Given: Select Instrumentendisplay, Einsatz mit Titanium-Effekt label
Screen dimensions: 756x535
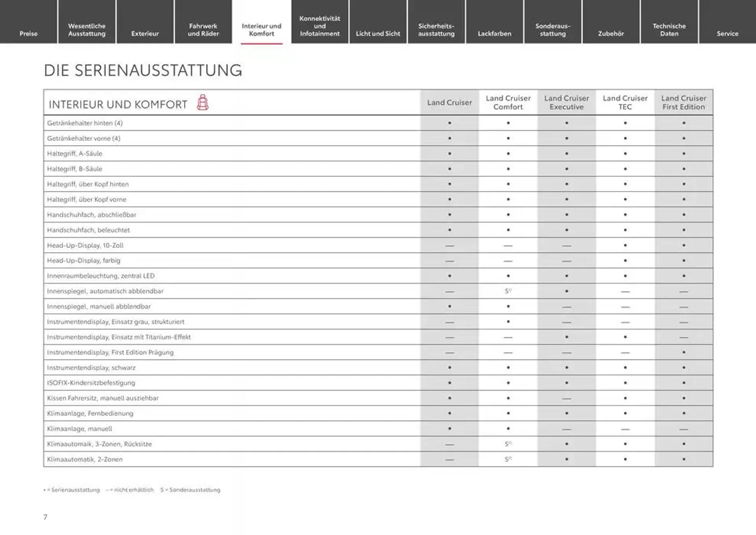Looking at the screenshot, I should tap(119, 337).
